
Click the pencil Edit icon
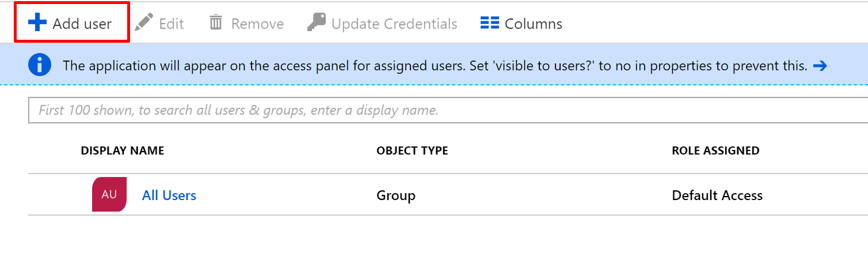pyautogui.click(x=144, y=24)
